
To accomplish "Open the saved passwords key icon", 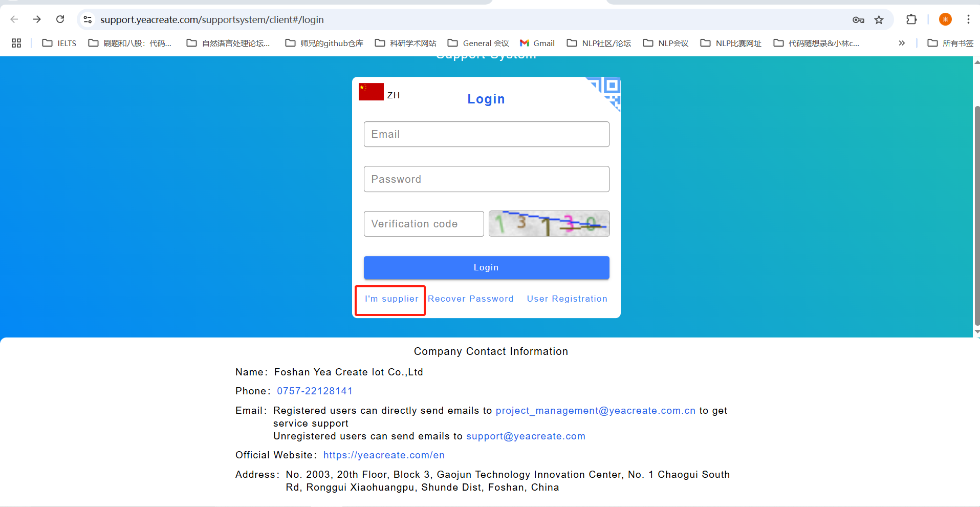I will point(858,20).
